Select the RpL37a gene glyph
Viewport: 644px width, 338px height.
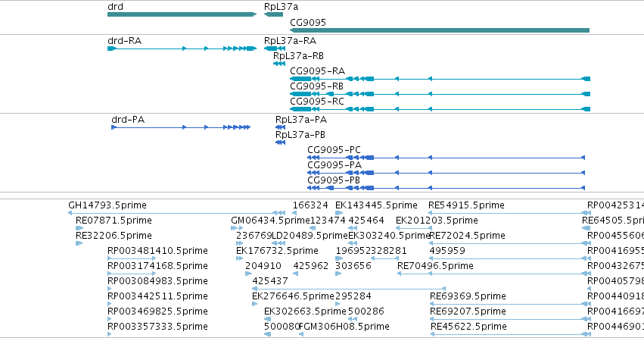[273, 14]
